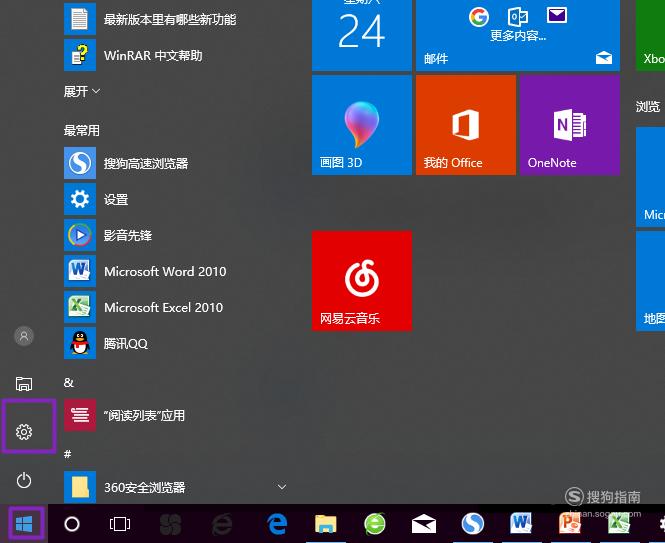
Task: Open 地图 maps tile
Action: point(651,281)
